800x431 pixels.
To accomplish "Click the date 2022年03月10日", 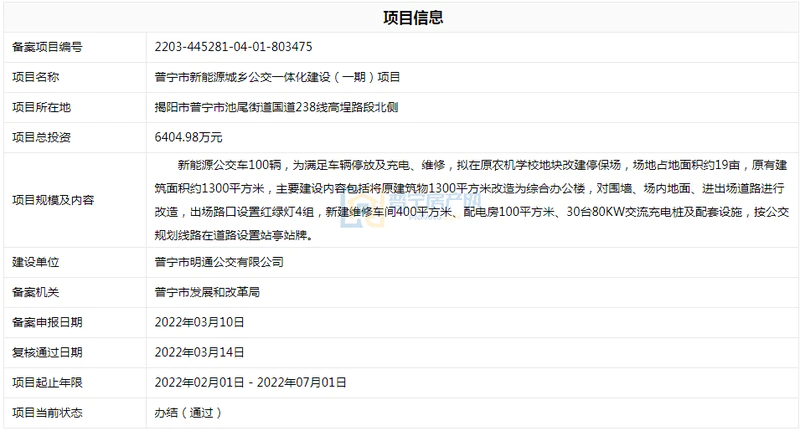I will pos(200,322).
